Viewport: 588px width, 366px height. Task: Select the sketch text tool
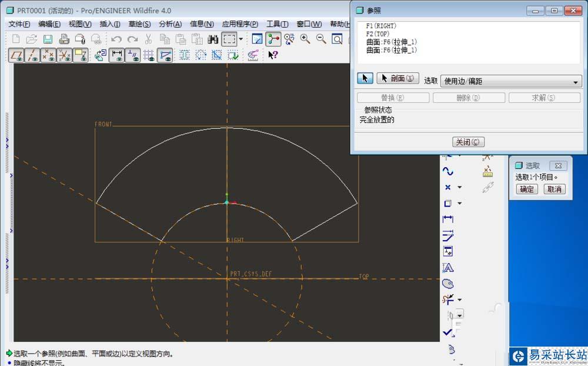(x=448, y=268)
